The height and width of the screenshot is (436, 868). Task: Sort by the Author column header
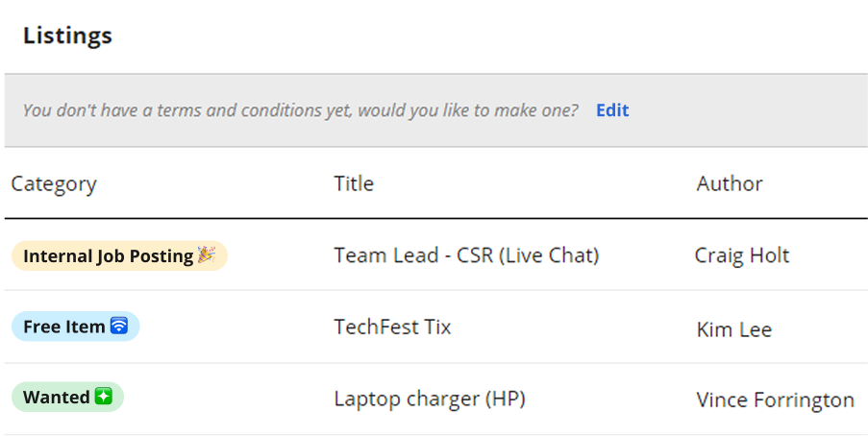tap(729, 183)
